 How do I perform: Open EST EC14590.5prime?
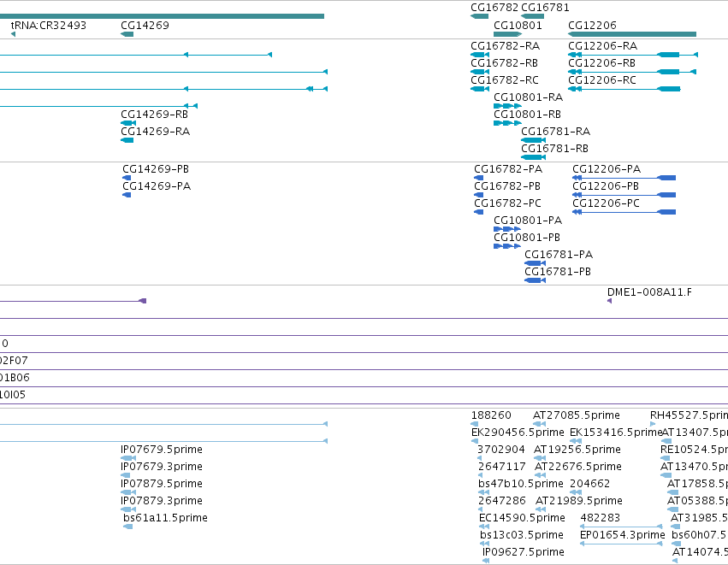(x=523, y=518)
